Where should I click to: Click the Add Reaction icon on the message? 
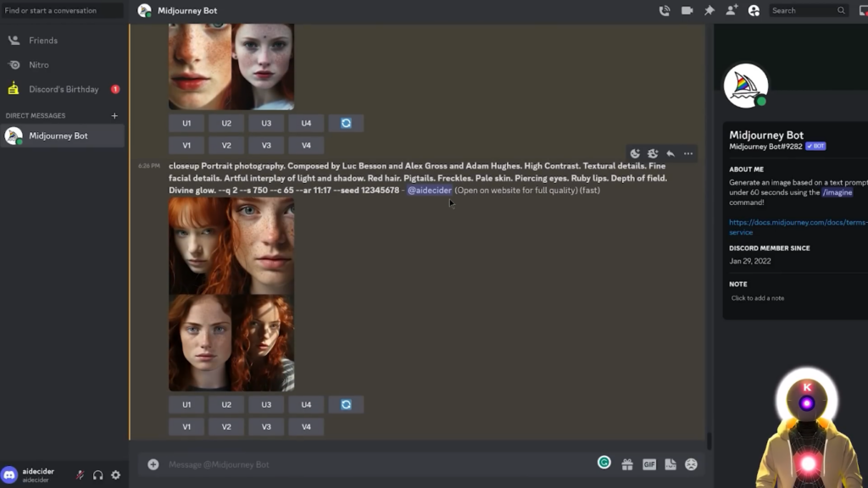(x=635, y=153)
